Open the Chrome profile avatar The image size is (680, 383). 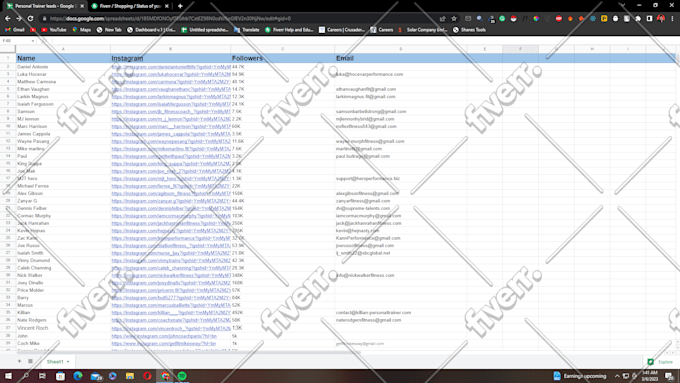tap(661, 19)
